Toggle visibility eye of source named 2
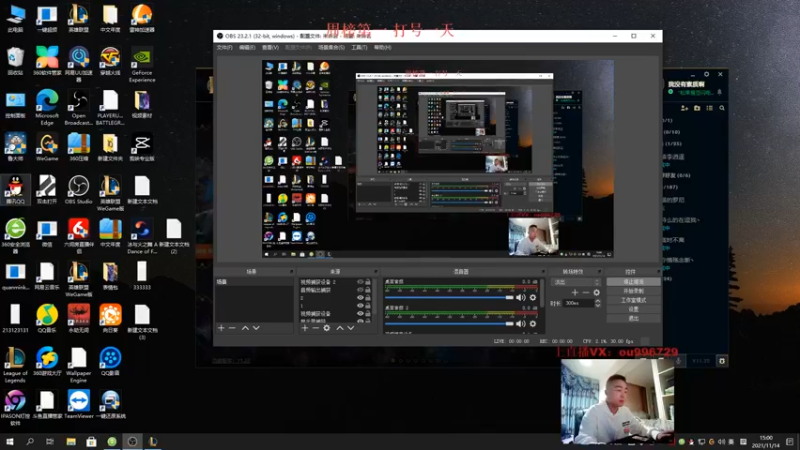This screenshot has width=800, height=450. tap(360, 298)
